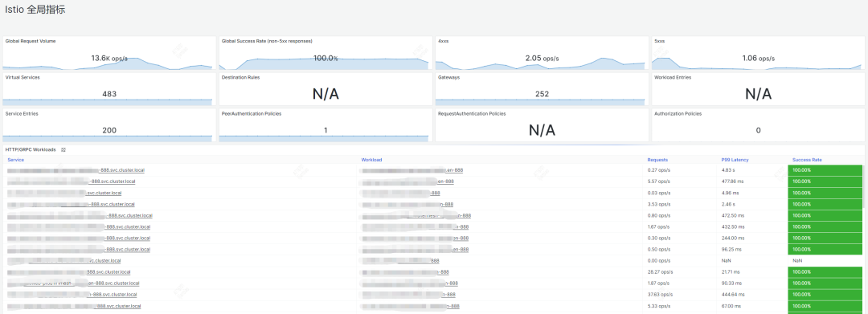This screenshot has height=314, width=868.
Task: Sort table by the Service column header
Action: coord(15,160)
